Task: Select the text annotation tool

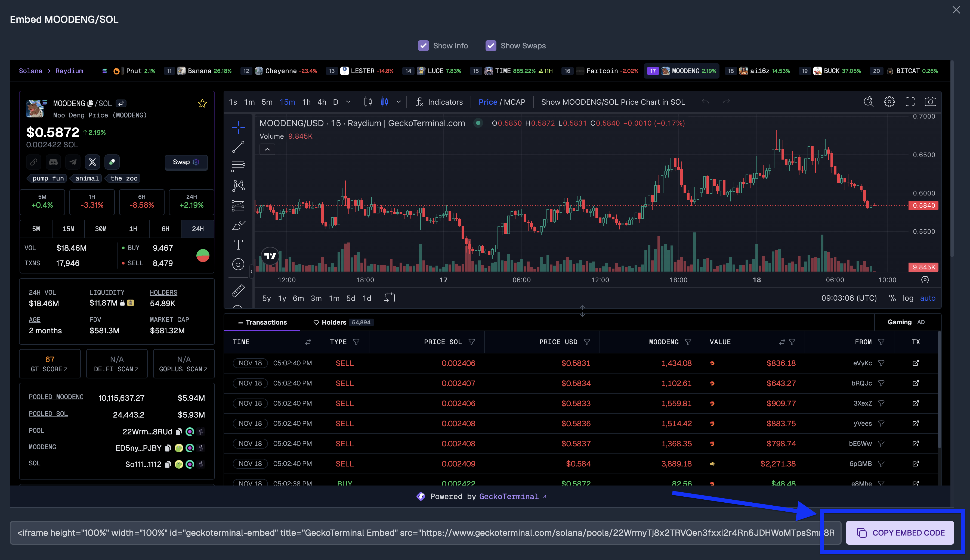Action: pyautogui.click(x=238, y=245)
